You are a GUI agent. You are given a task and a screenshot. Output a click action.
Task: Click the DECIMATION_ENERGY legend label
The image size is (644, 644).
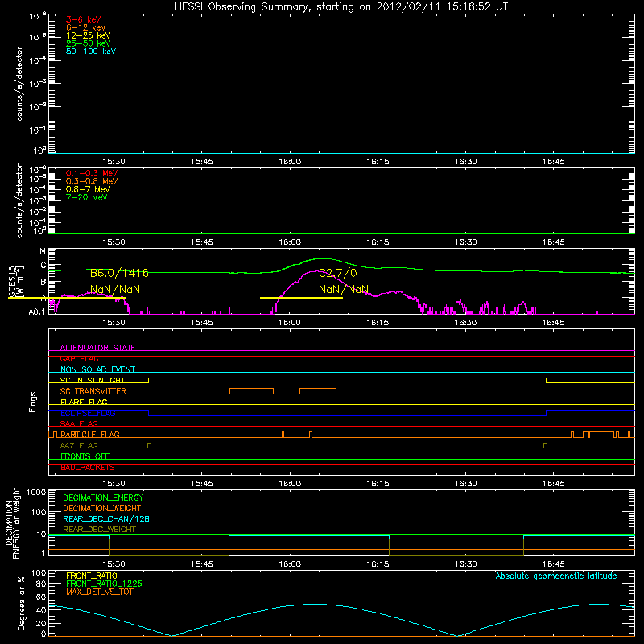tap(103, 497)
